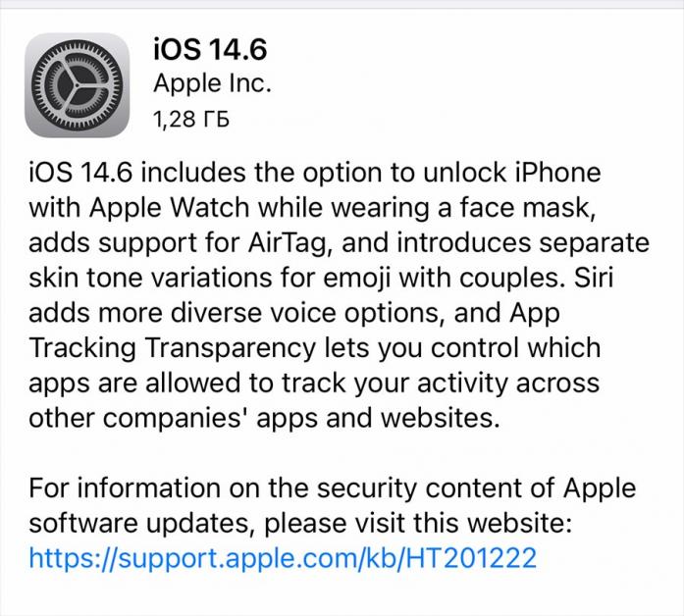Click the words 'unlock iPhone' in first line

coord(512,173)
